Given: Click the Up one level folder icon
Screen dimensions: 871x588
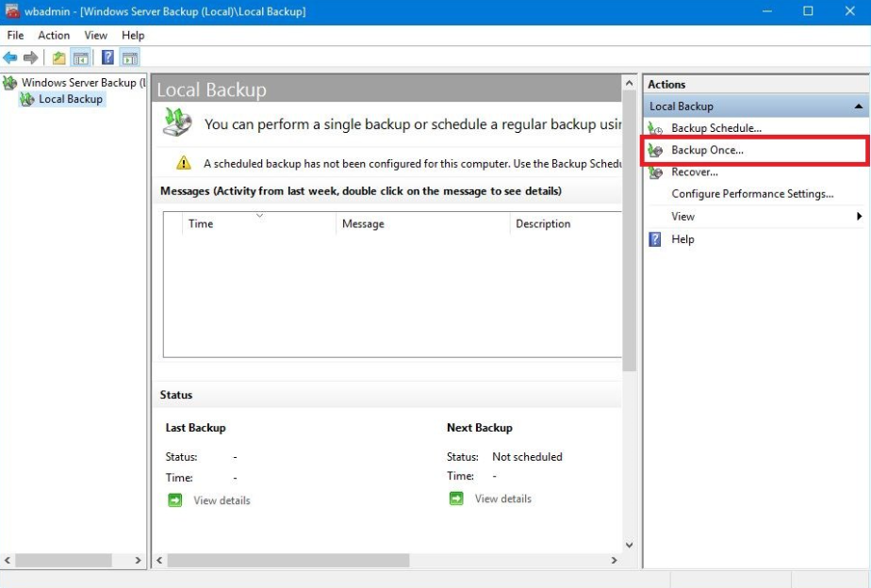Looking at the screenshot, I should coord(58,57).
